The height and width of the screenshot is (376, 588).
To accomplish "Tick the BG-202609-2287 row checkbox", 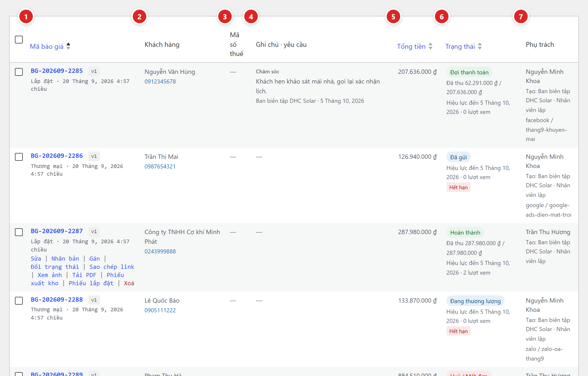I will coord(19,232).
